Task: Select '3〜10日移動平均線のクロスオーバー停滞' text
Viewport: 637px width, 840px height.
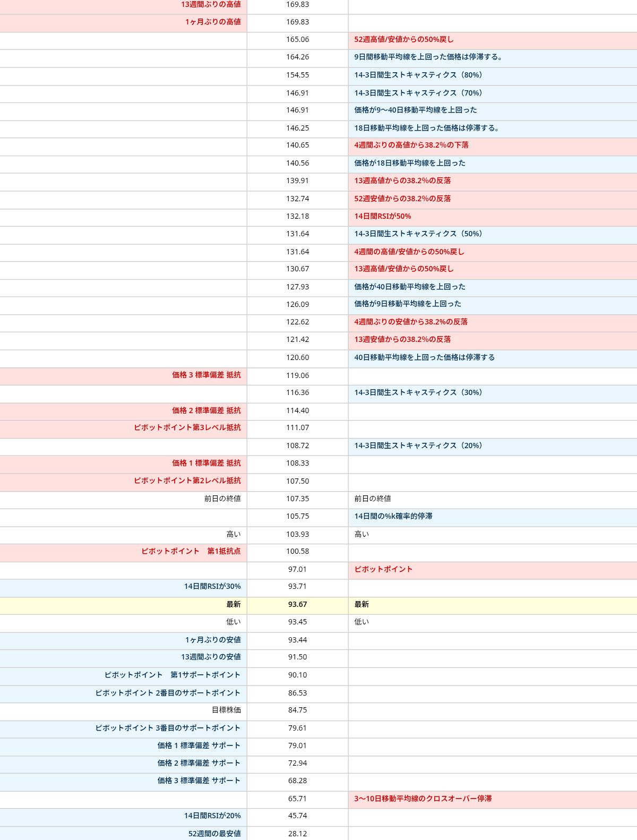Action: [x=423, y=799]
